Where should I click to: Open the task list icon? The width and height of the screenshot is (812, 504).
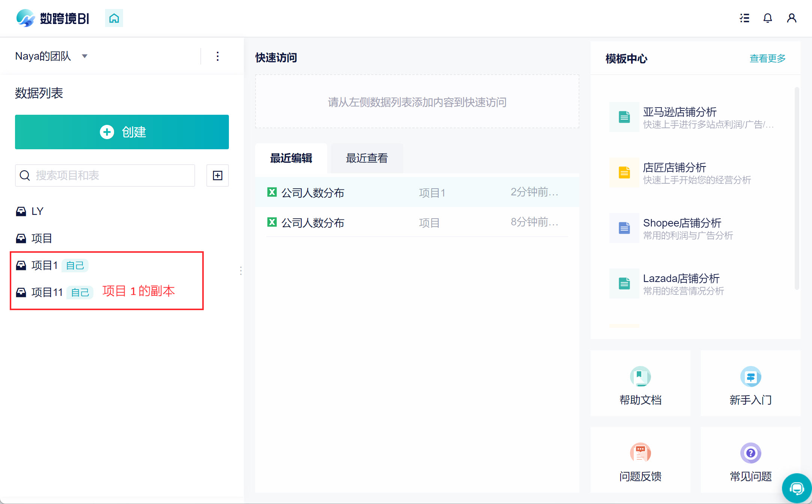744,18
